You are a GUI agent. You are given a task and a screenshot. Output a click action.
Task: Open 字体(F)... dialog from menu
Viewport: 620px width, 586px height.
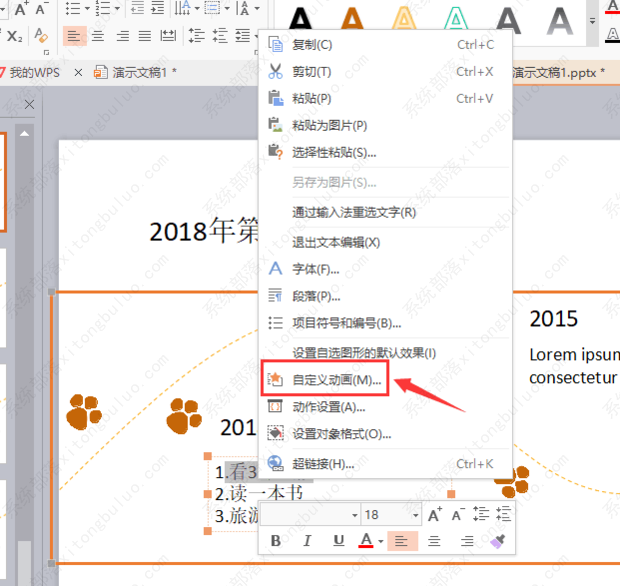point(386,269)
